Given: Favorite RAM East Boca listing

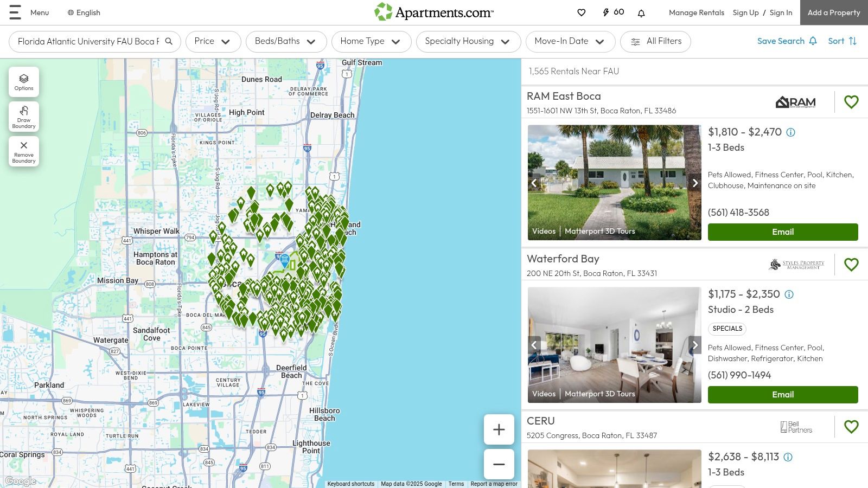Looking at the screenshot, I should 851,102.
